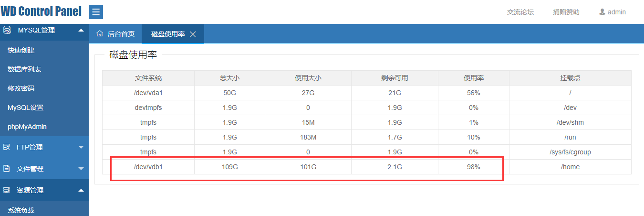Click the 98% usage cell

tap(474, 167)
